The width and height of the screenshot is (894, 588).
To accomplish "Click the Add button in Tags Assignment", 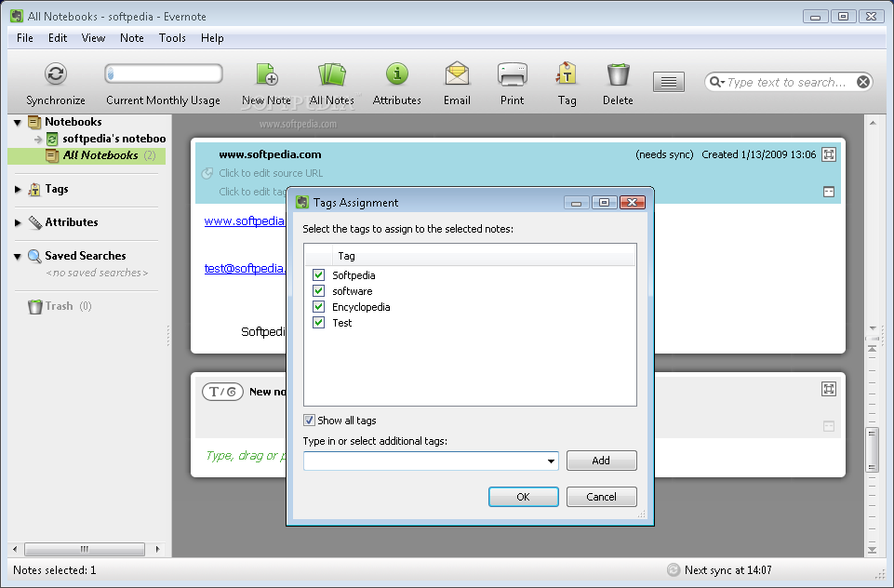I will [602, 461].
